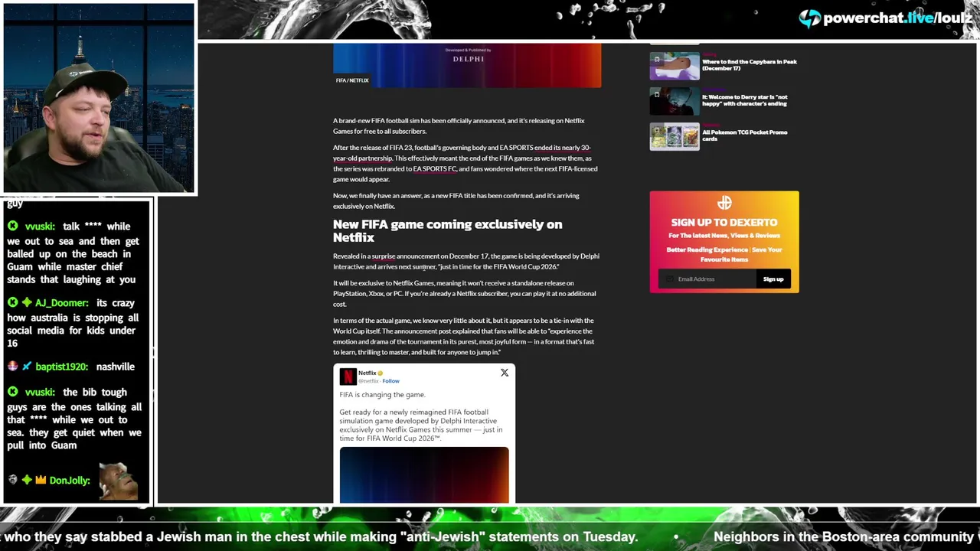Click the powerchat.live/loulz address text
The image size is (980, 551).
point(897,18)
